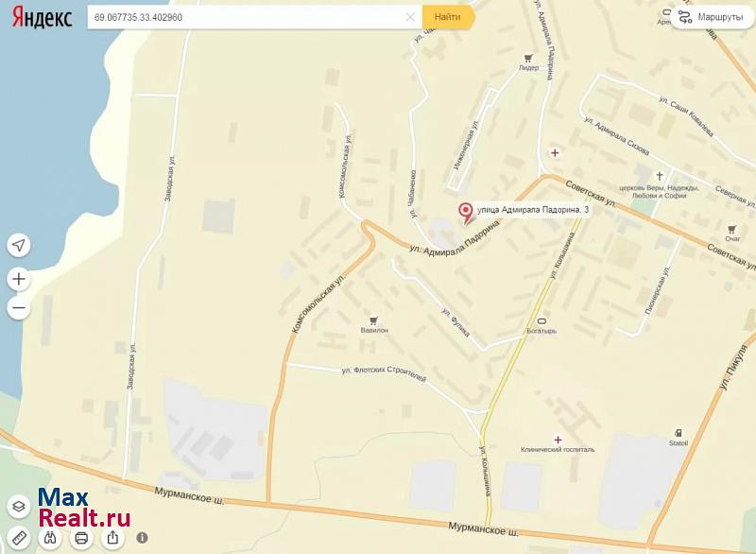The image size is (756, 554).
Task: Select the Клинический госпиталь hospital marker
Action: 558,440
